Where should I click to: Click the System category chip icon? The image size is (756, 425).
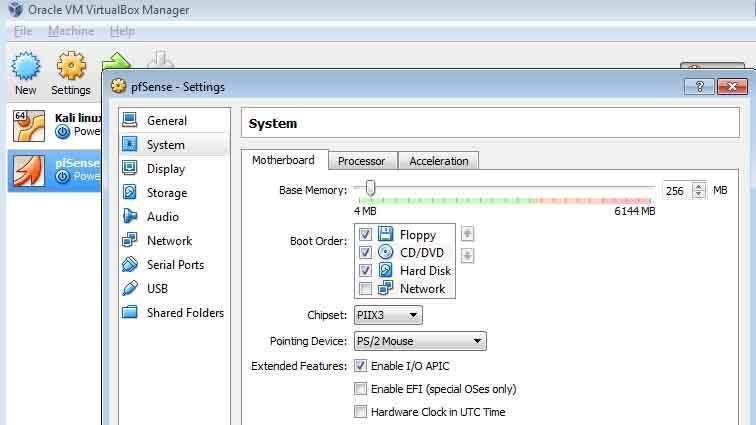point(130,144)
